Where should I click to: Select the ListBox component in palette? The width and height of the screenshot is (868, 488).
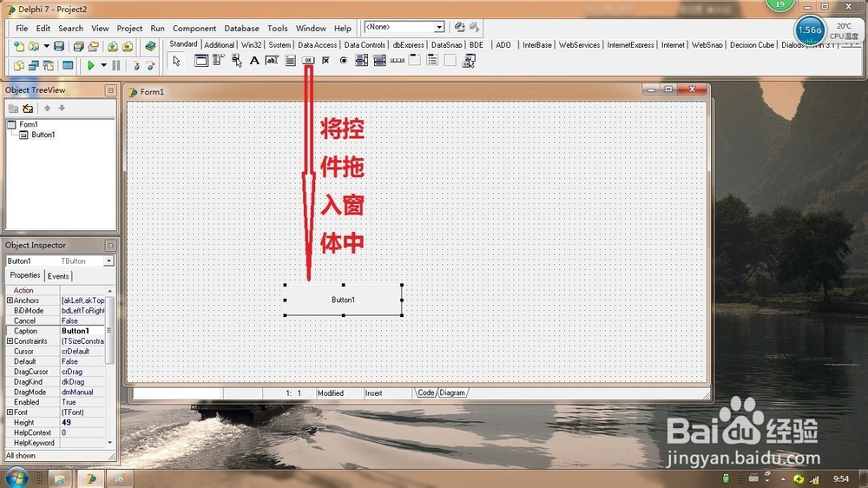361,61
